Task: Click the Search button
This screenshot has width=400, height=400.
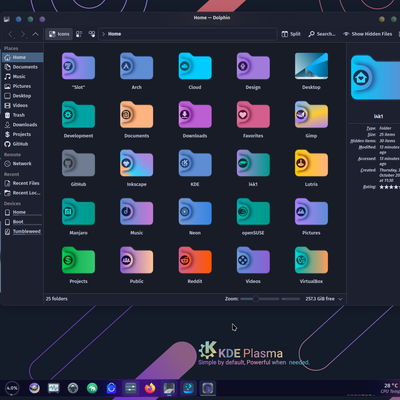Action: tap(322, 34)
